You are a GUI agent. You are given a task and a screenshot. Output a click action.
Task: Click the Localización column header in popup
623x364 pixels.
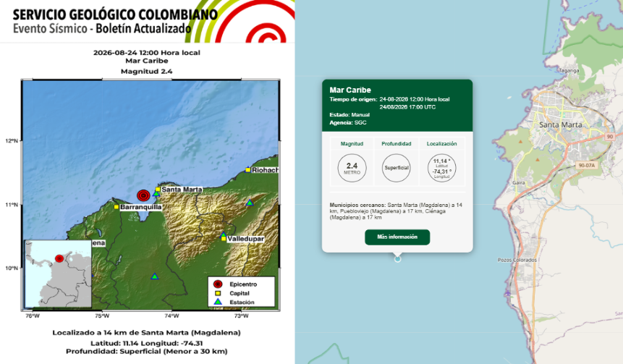tap(442, 144)
